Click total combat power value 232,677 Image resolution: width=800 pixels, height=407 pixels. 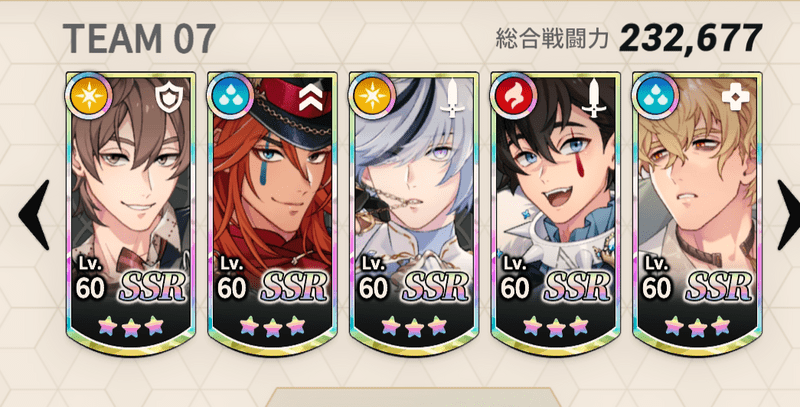click(x=691, y=39)
